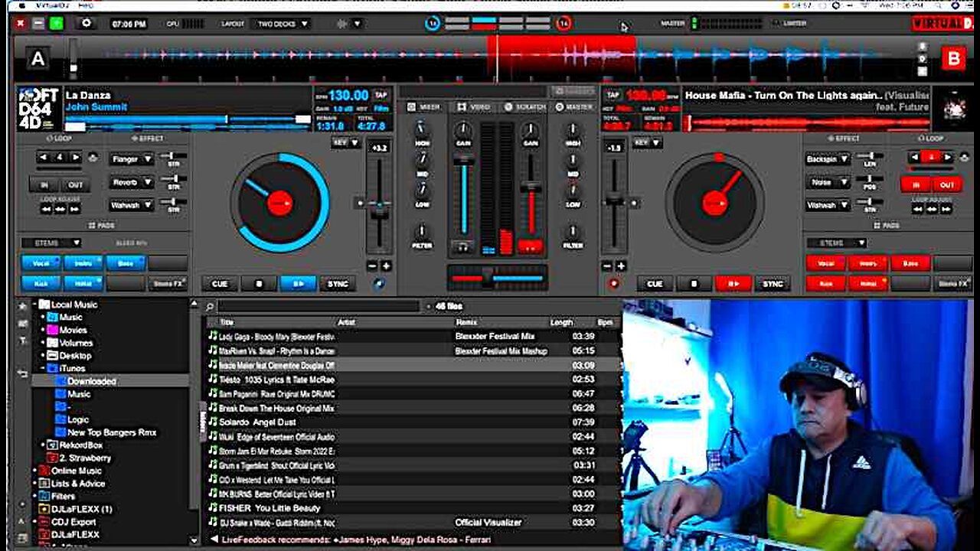Open the Noise effect dropdown
The image size is (980, 551).
828,183
